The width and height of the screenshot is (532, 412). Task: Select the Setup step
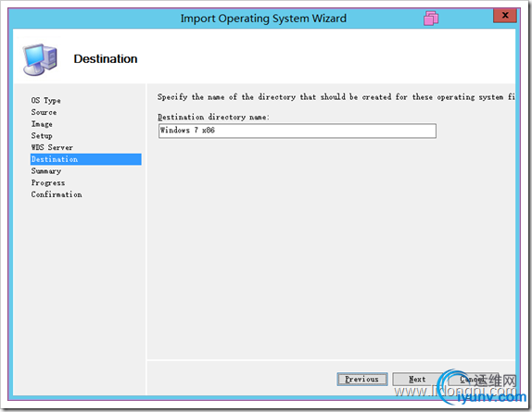click(42, 136)
